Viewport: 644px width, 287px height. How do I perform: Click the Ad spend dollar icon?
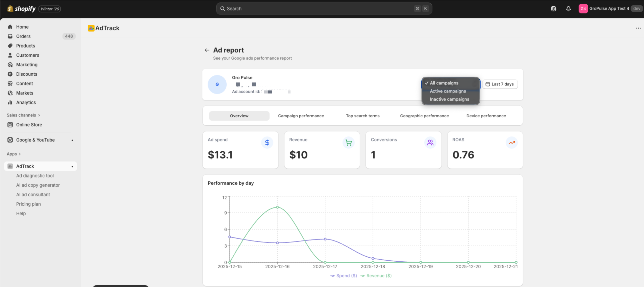pos(267,142)
